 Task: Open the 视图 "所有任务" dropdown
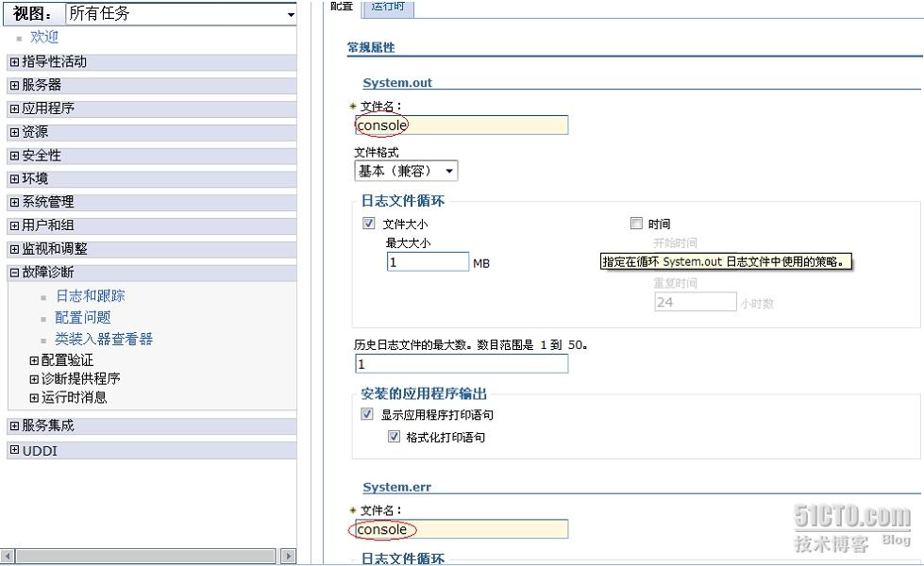(290, 13)
